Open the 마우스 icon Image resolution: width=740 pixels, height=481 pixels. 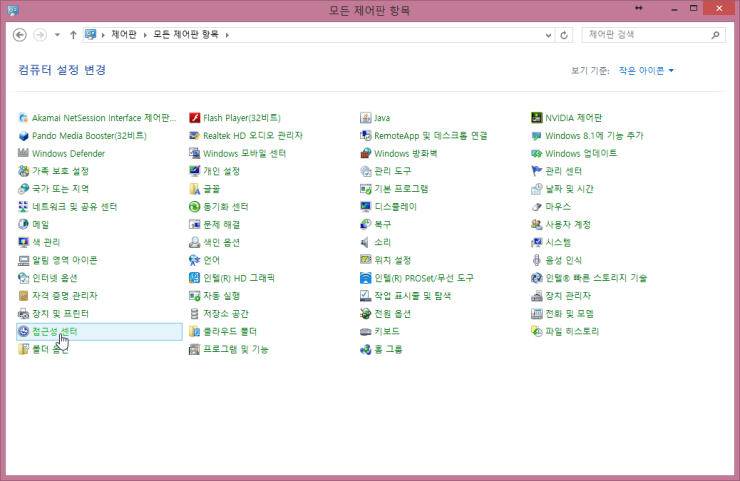536,207
